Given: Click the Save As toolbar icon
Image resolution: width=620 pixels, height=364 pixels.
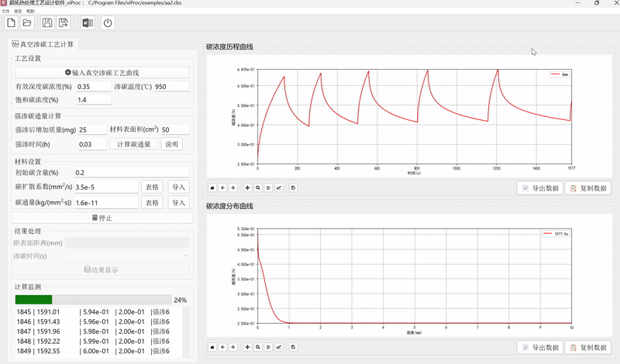Looking at the screenshot, I should 64,23.
